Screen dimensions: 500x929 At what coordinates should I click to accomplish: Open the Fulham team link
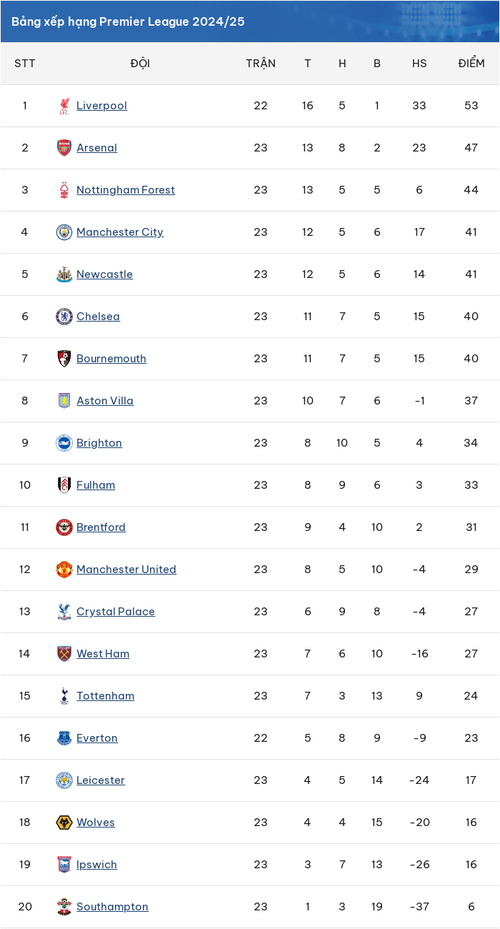(x=95, y=485)
